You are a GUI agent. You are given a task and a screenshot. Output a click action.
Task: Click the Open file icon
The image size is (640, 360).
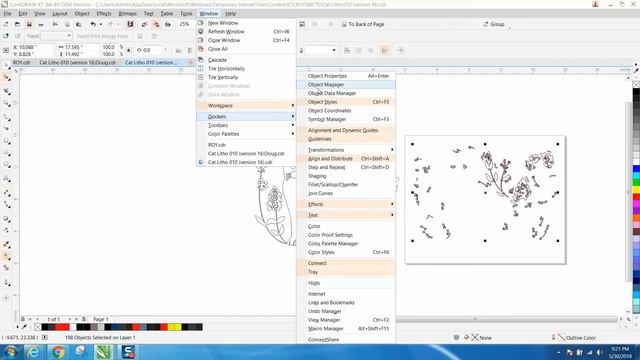coord(17,24)
